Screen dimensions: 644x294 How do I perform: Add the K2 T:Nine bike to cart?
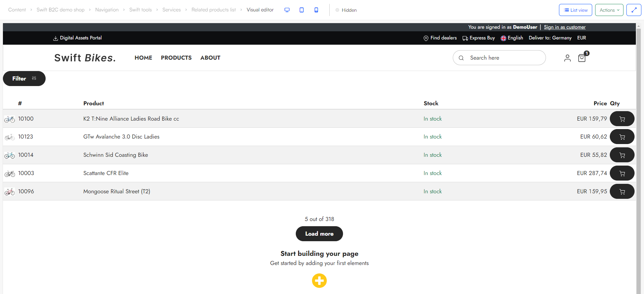[622, 119]
